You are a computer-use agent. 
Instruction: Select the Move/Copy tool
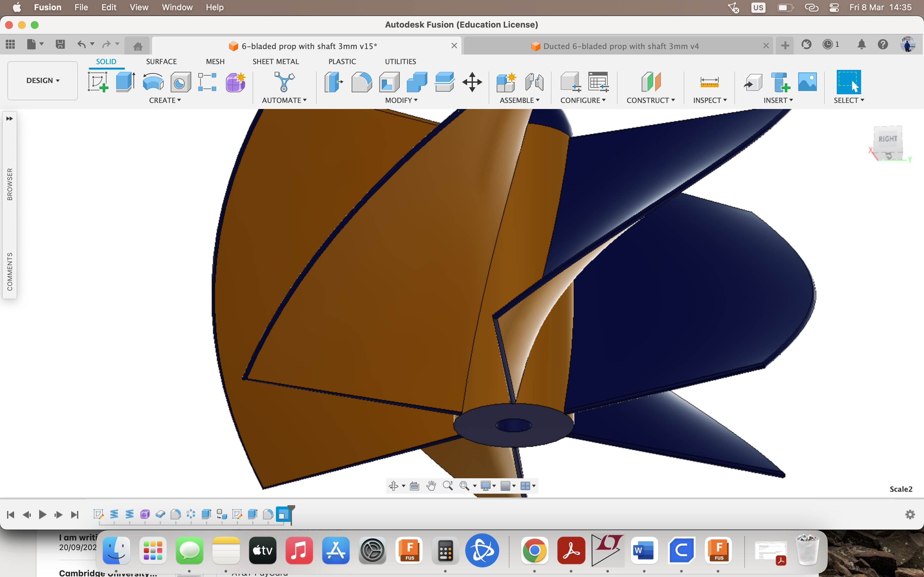click(472, 82)
